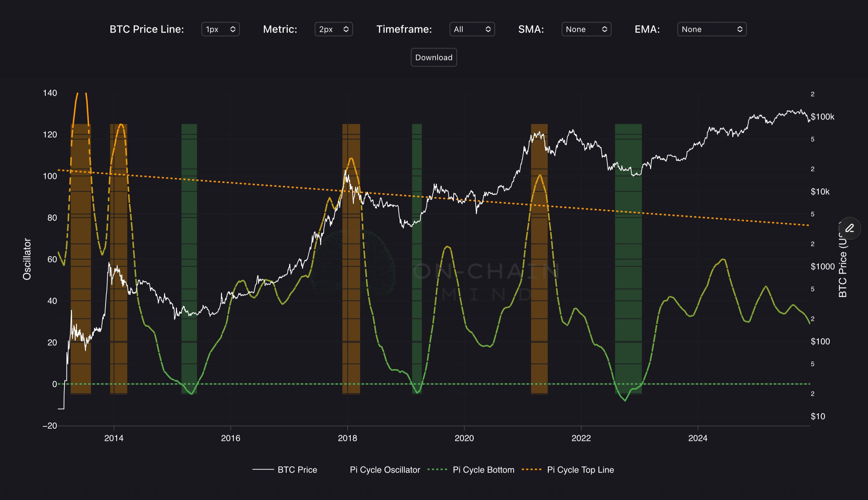Open the SMA None dropdown
Screen dimensions: 868x500
[x=586, y=29]
